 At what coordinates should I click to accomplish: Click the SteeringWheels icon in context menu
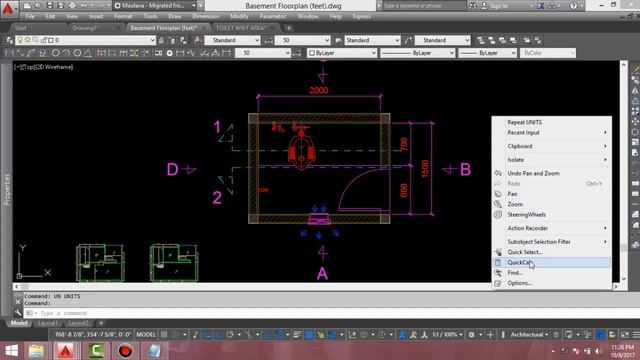coord(498,215)
